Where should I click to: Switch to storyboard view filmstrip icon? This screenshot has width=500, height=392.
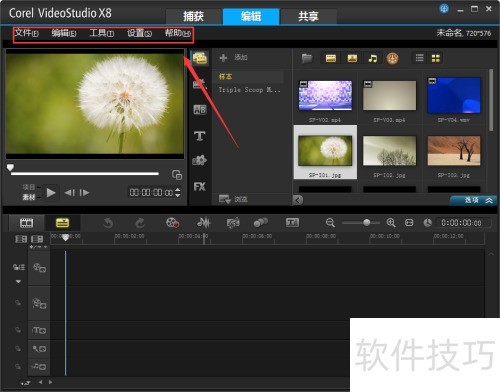coord(26,223)
